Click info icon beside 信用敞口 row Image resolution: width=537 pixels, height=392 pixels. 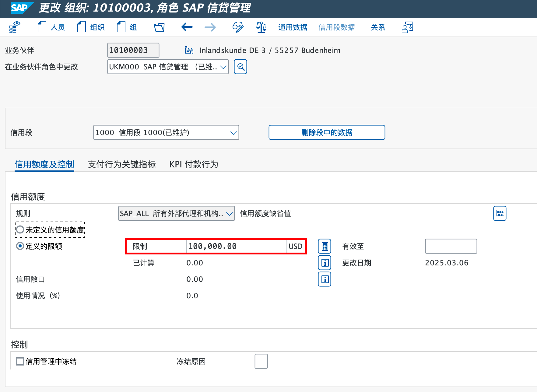click(x=325, y=279)
